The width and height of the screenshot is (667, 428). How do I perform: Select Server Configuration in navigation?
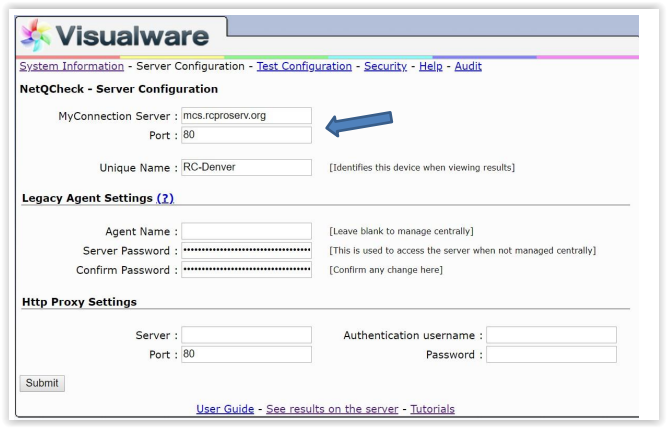(190, 66)
